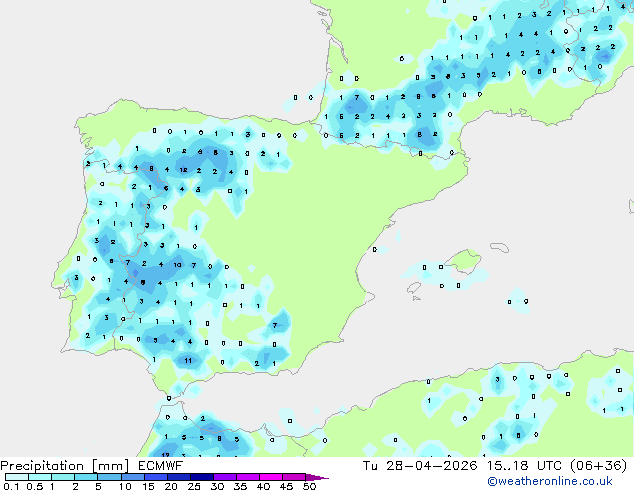Image resolution: width=634 pixels, height=490 pixels.
Task: Click the 0.1–0.5 mm legend swatch
Action: tap(17, 477)
